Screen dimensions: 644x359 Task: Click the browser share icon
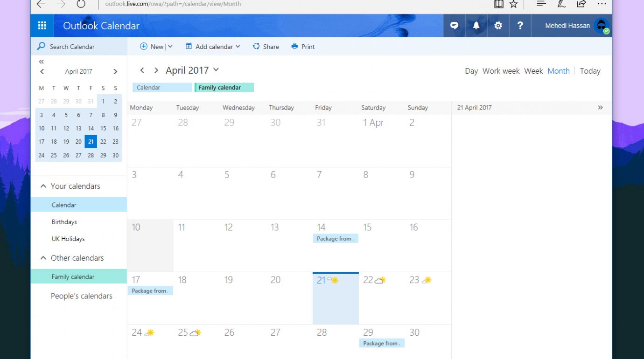pos(581,4)
